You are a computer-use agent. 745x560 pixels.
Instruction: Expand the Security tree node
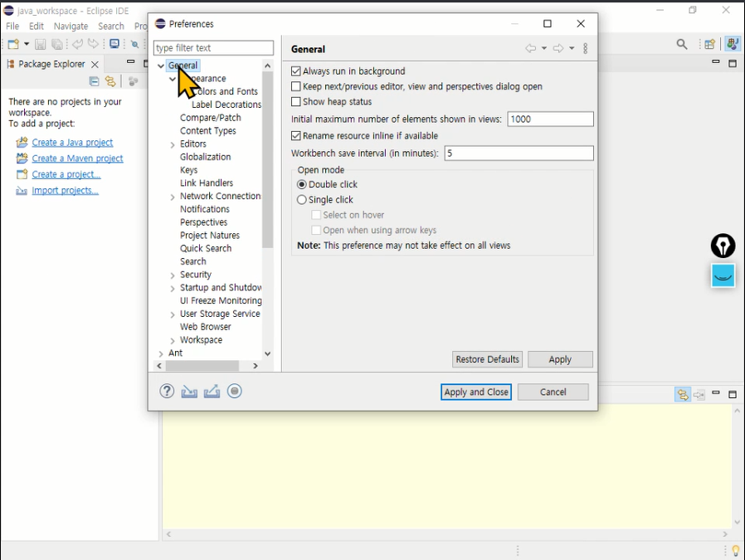(173, 275)
